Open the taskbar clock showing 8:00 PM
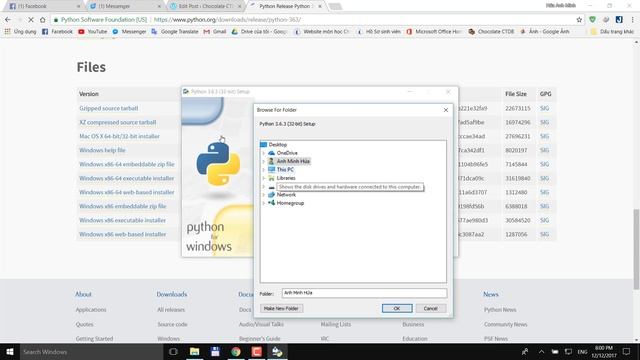This screenshot has height=360, width=640. [x=604, y=352]
